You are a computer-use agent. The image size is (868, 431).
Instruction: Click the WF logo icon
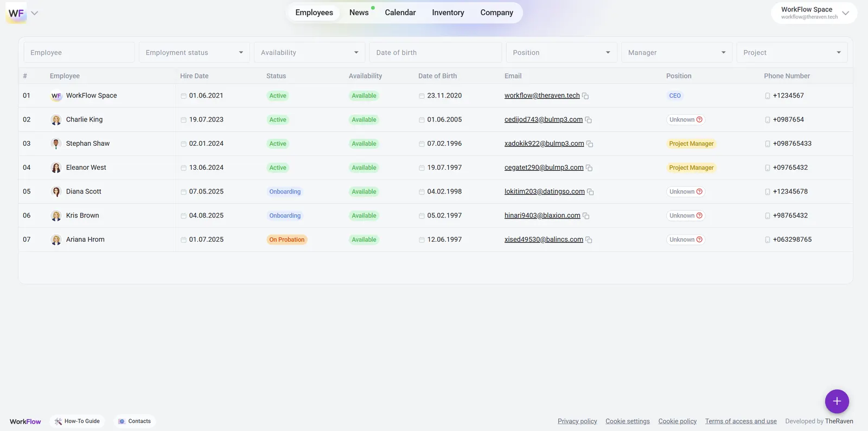[16, 13]
